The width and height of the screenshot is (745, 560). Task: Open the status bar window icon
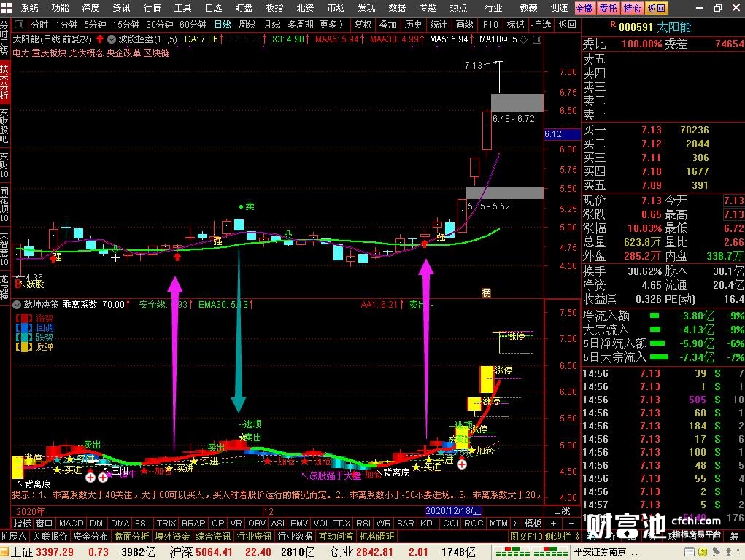point(690,552)
